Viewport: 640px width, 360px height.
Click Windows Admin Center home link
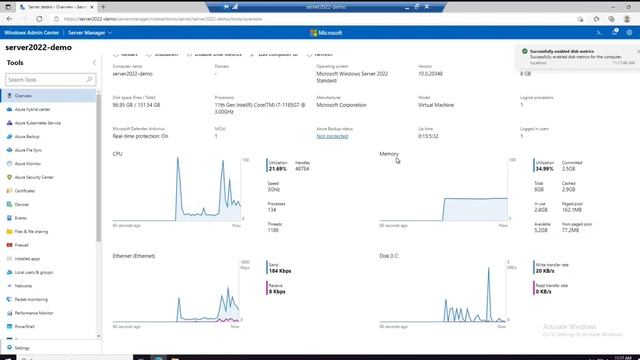click(32, 33)
